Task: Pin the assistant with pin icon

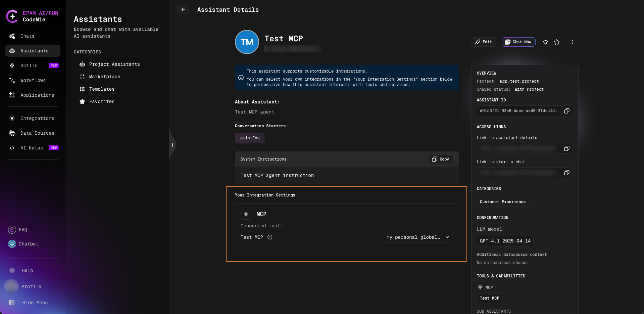Action: [545, 42]
